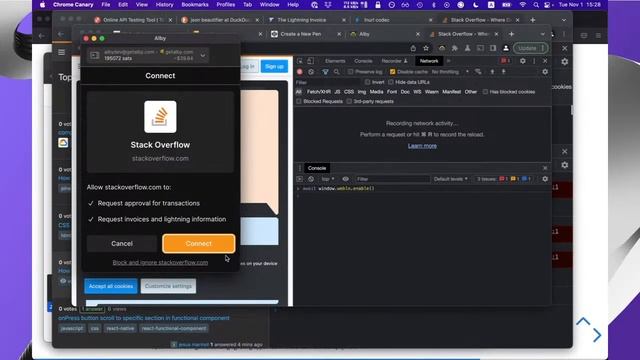Image resolution: width=640 pixels, height=360 pixels.
Task: Open the Default levels dropdown
Action: (451, 179)
